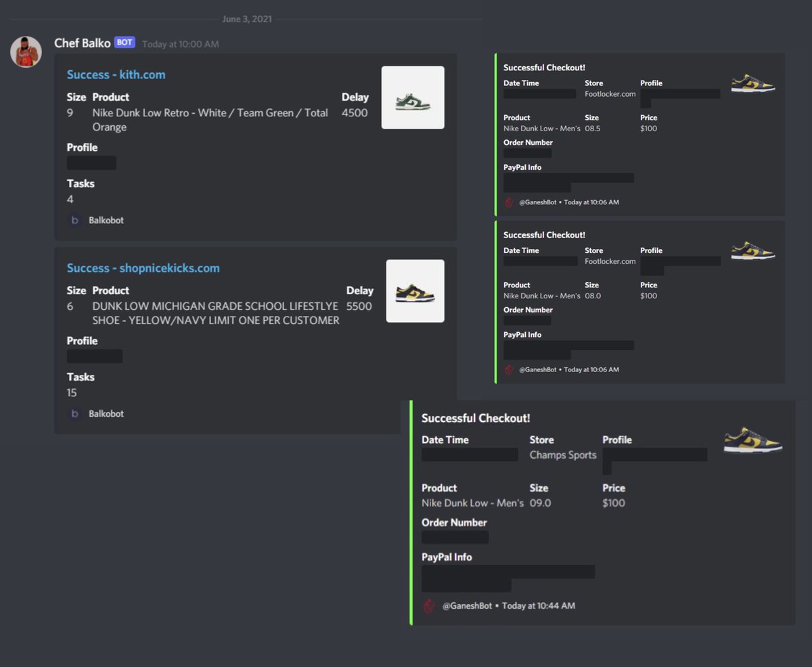Click the Today at 10:00 AM timestamp
The width and height of the screenshot is (812, 667).
click(181, 44)
